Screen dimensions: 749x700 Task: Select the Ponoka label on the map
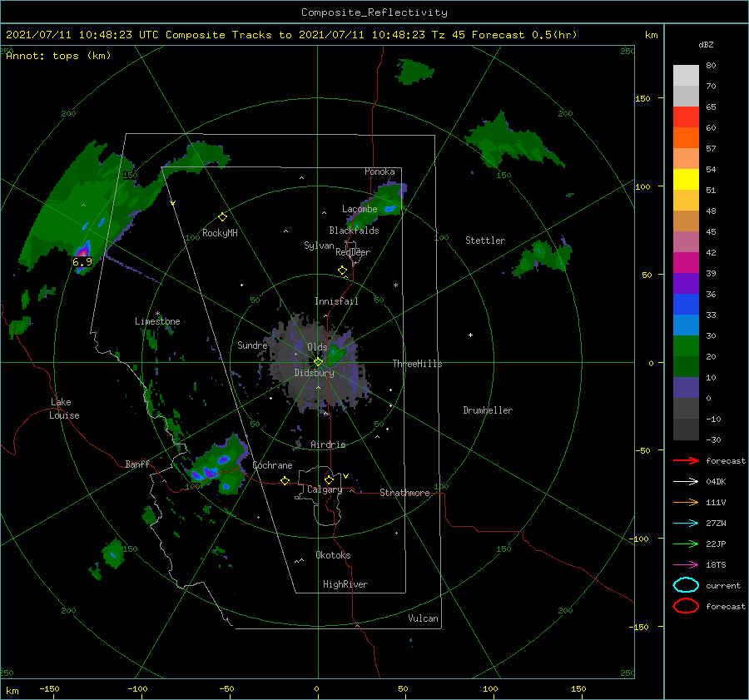pyautogui.click(x=379, y=171)
